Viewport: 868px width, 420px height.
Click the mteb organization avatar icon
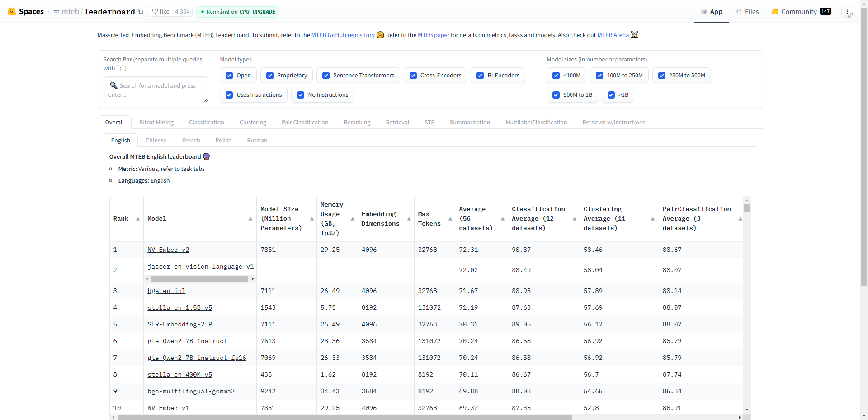57,11
